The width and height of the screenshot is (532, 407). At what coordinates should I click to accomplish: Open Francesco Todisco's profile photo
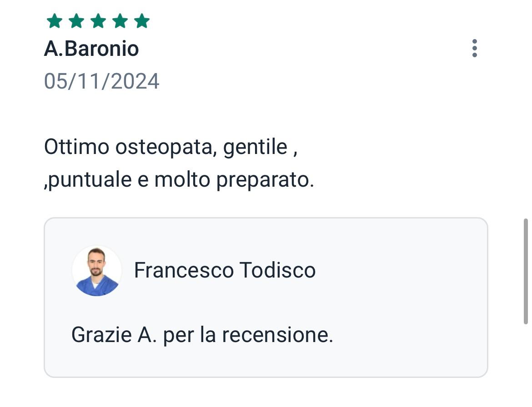point(97,271)
